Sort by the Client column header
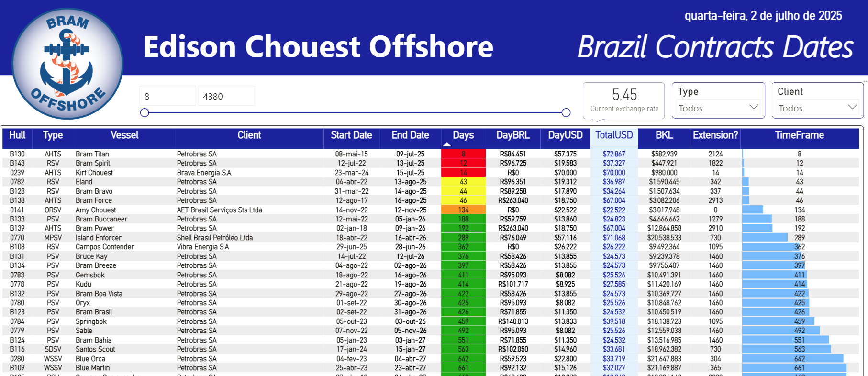Image resolution: width=868 pixels, height=376 pixels. point(249,135)
